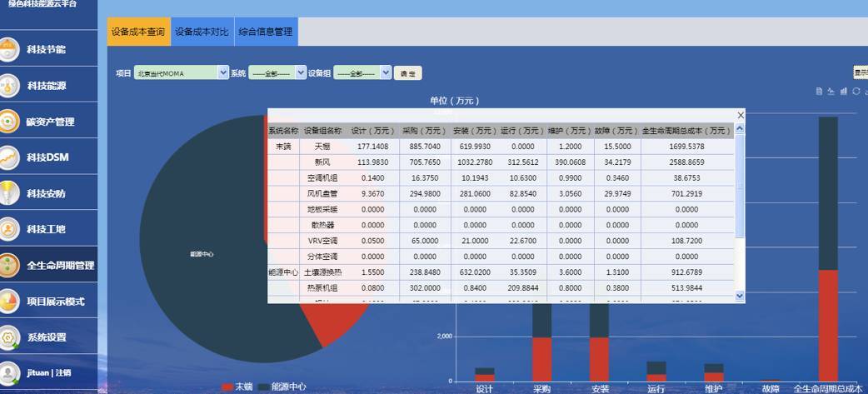The image size is (868, 394).
Task: Go to 全生命周期管理 menu item
Action: click(60, 265)
